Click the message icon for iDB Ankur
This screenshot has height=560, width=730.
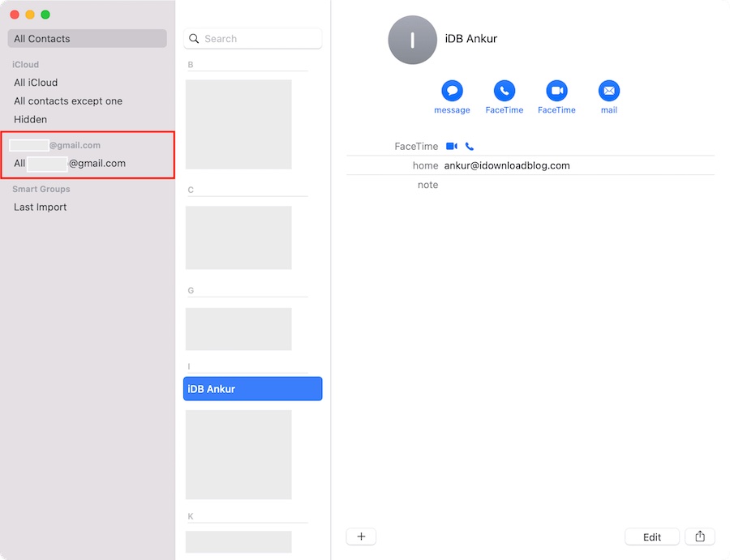point(452,91)
